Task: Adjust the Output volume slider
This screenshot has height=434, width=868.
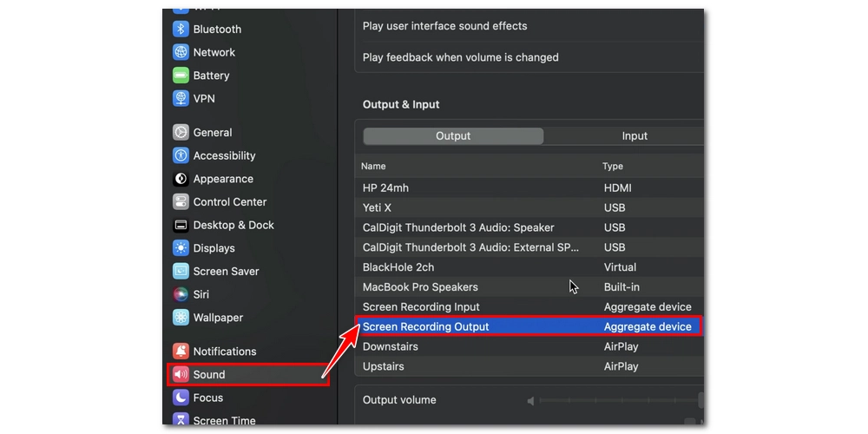Action: pyautogui.click(x=621, y=400)
